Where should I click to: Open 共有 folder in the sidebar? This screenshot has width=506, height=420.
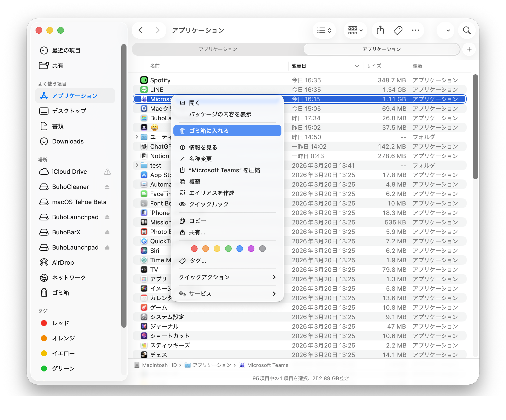pos(75,66)
